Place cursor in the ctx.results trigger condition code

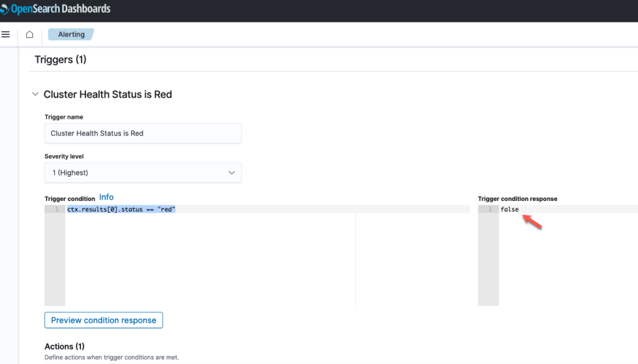point(121,209)
